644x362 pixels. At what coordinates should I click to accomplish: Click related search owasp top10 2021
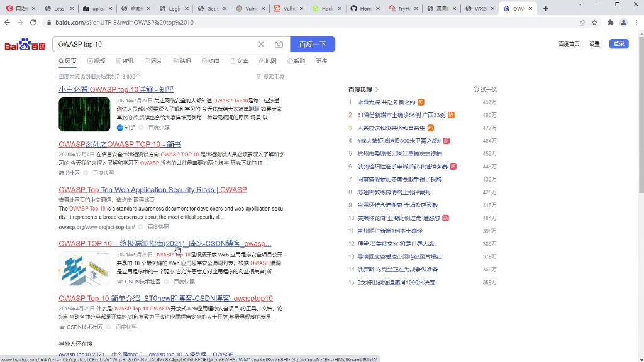(x=81, y=354)
